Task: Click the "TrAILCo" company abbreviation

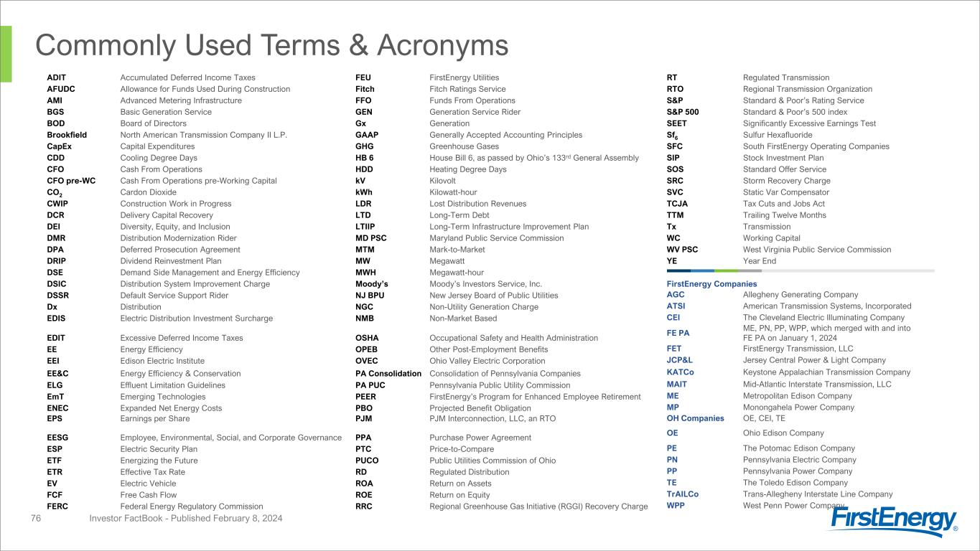Action: pyautogui.click(x=682, y=494)
